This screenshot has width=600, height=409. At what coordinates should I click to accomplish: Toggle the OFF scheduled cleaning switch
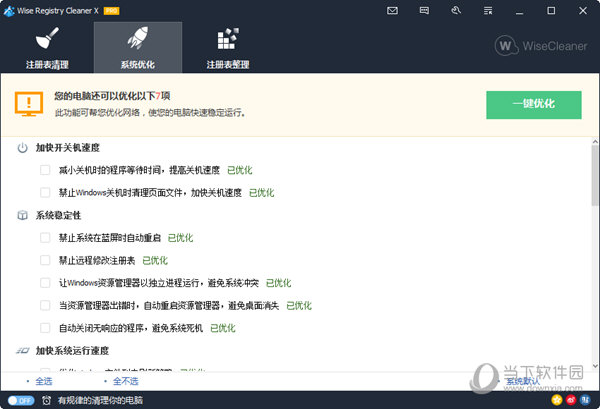click(x=21, y=400)
